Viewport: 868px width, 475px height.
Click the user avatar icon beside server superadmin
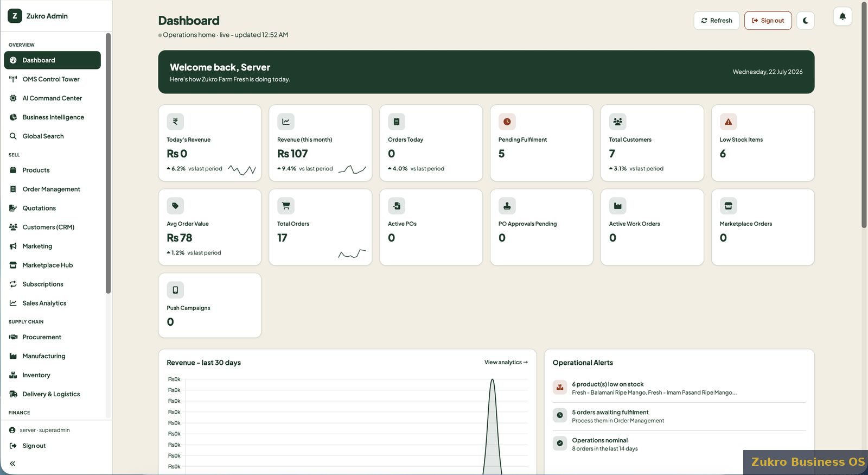point(12,430)
